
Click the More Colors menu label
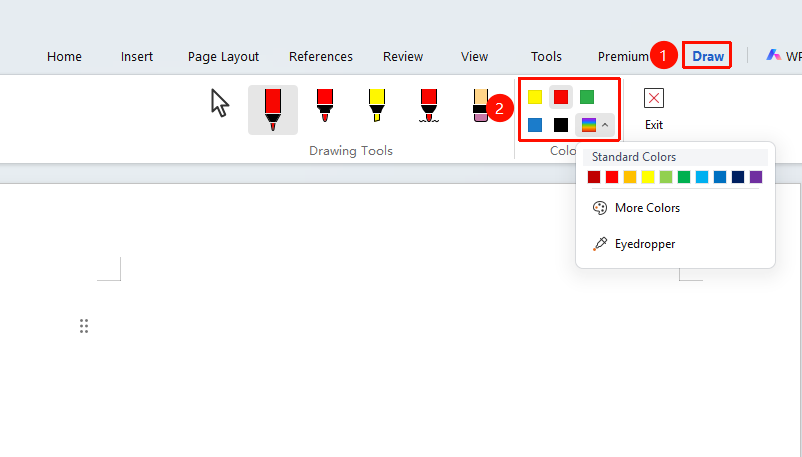click(647, 208)
